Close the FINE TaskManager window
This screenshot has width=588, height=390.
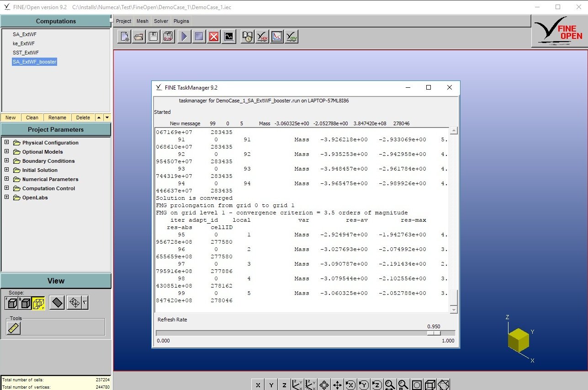[450, 87]
